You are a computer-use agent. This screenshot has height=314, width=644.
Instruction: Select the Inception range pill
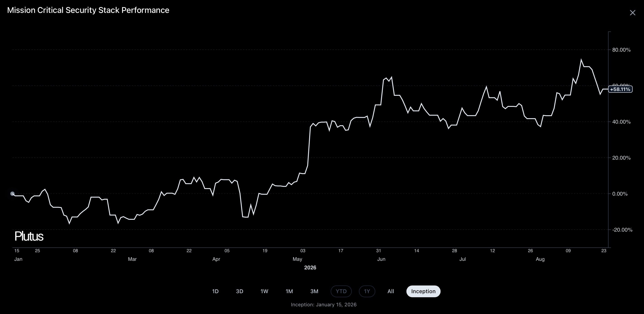pyautogui.click(x=423, y=291)
